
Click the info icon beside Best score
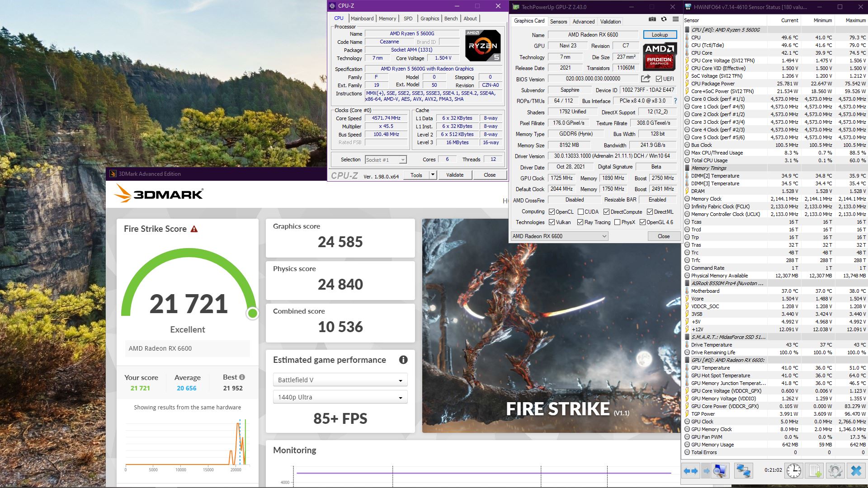point(242,377)
